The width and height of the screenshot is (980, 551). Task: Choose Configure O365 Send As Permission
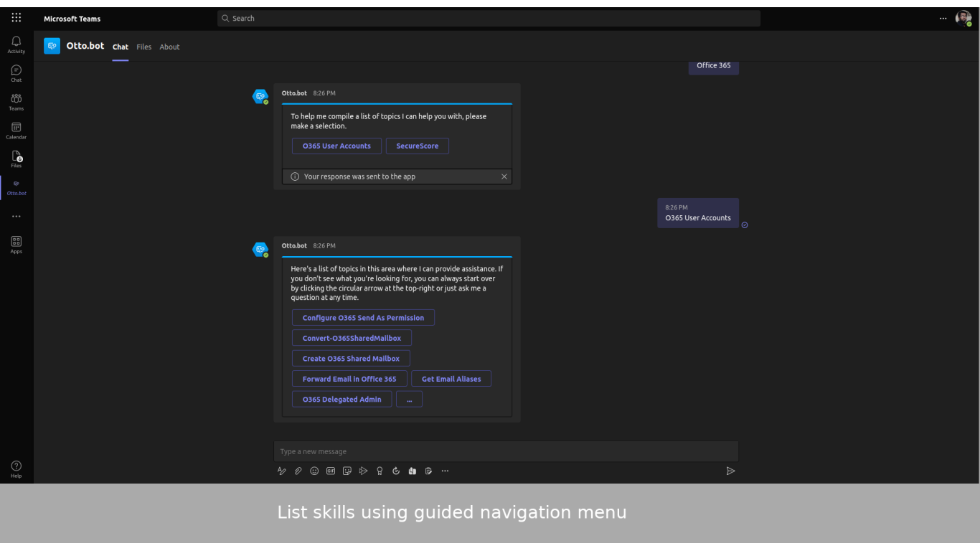point(363,318)
